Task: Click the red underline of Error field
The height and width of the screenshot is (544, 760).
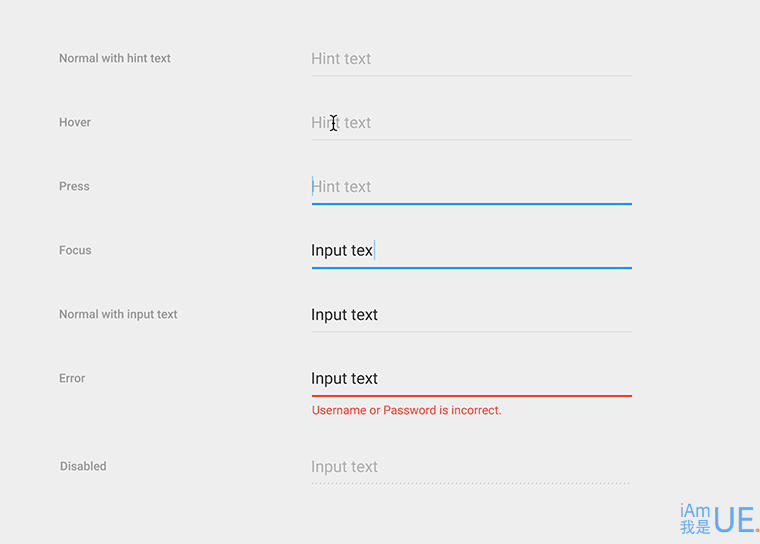Action: tap(472, 396)
